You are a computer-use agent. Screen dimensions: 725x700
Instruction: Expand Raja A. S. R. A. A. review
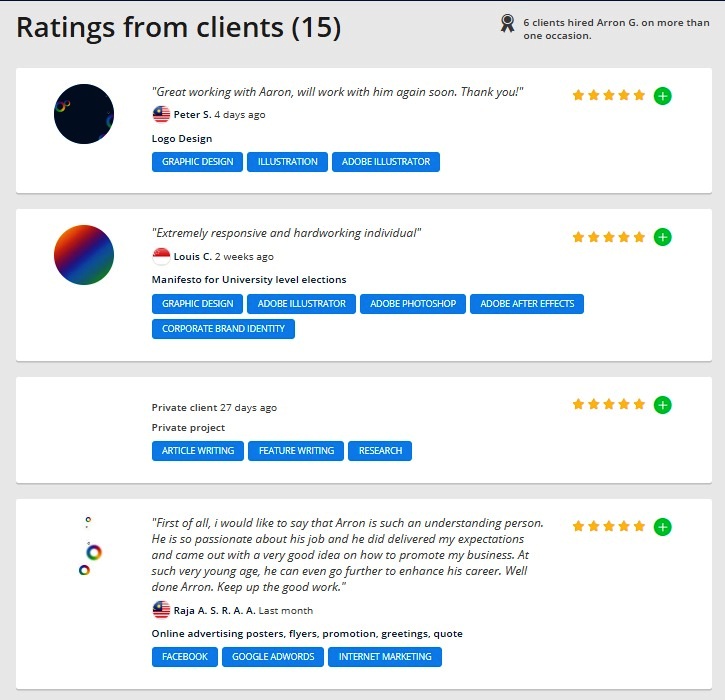click(x=662, y=526)
